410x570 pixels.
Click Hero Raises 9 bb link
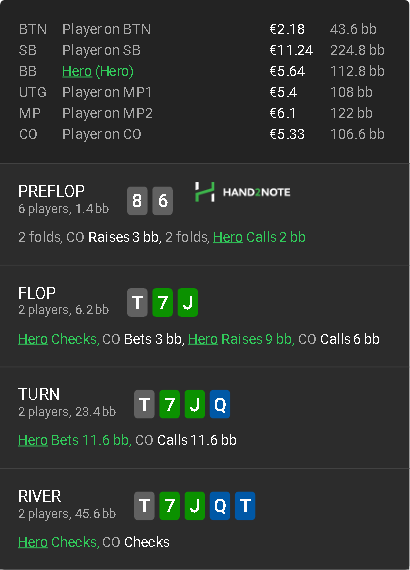pos(240,339)
